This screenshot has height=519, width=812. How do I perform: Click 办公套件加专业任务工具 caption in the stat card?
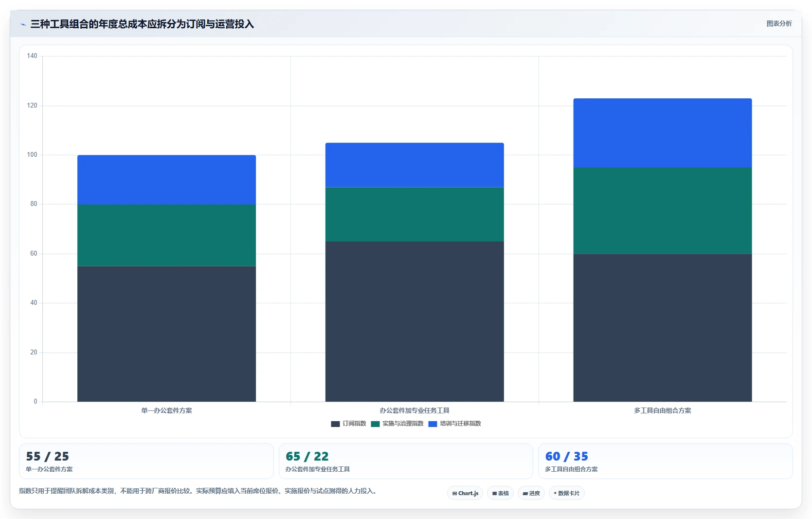tap(318, 469)
